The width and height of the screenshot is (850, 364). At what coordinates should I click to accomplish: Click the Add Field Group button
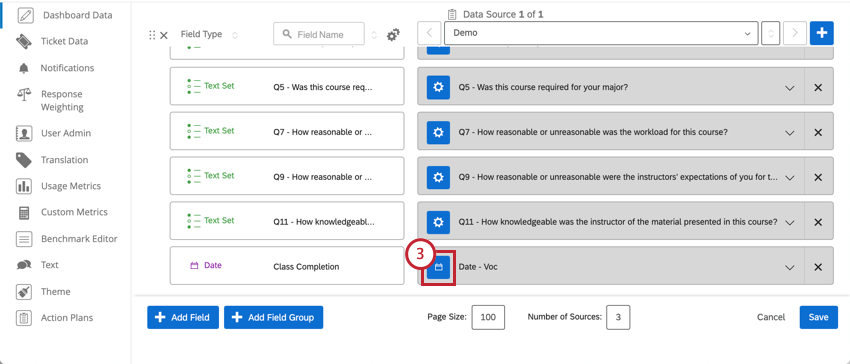point(273,317)
